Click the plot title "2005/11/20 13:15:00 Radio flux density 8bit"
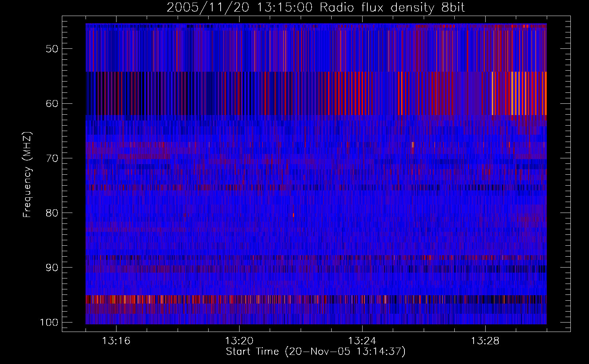This screenshot has width=589, height=364. pos(316,7)
